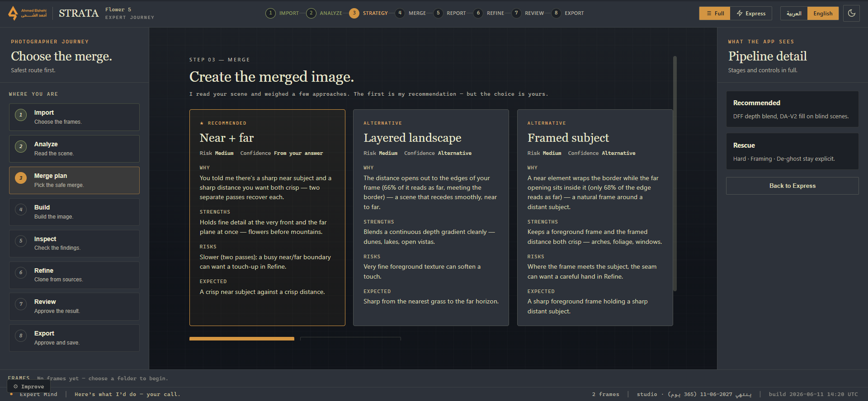Click the step 5 circle next to REPORT
The width and height of the screenshot is (868, 401).
tap(438, 13)
